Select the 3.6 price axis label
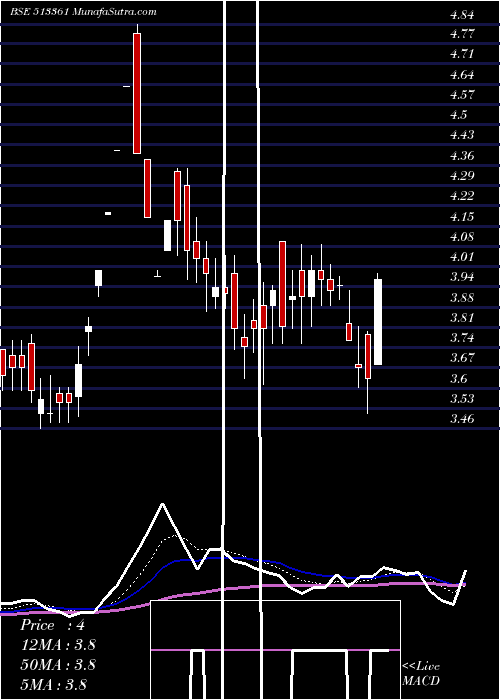The width and height of the screenshot is (500, 700). (458, 379)
